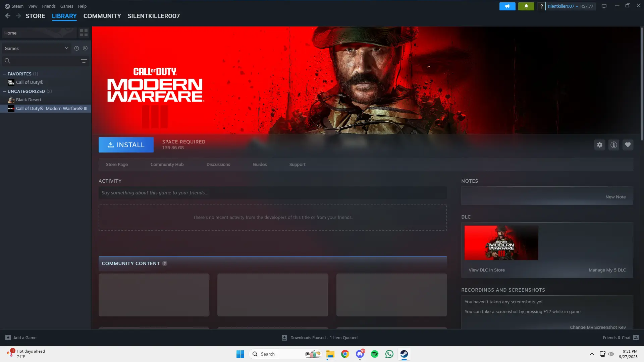This screenshot has height=362, width=644.
Task: Go back with the left arrow
Action: tap(8, 16)
